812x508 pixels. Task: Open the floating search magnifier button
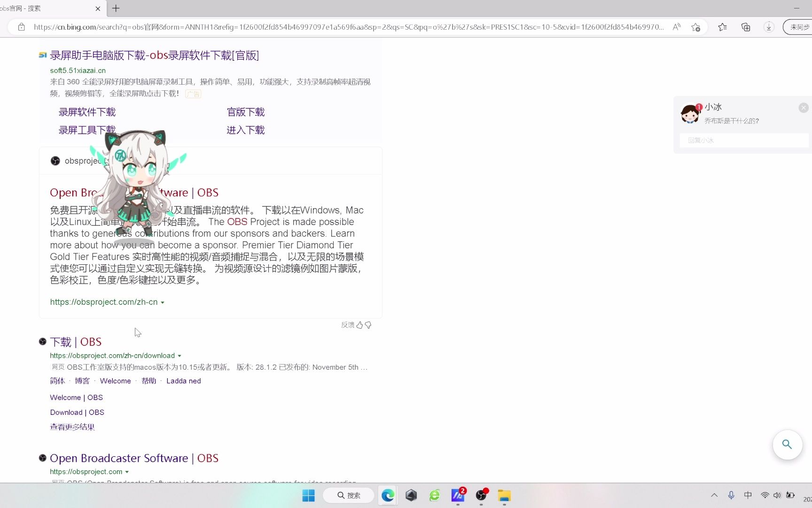[787, 444]
